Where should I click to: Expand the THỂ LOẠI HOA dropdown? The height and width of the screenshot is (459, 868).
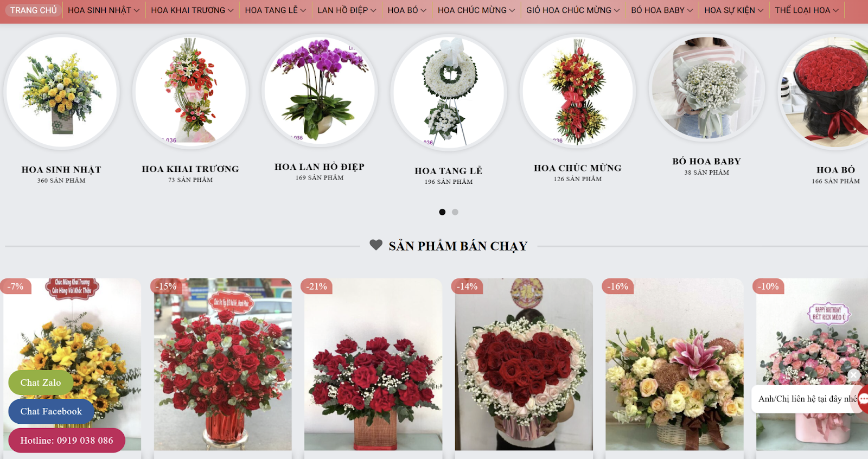coord(806,10)
